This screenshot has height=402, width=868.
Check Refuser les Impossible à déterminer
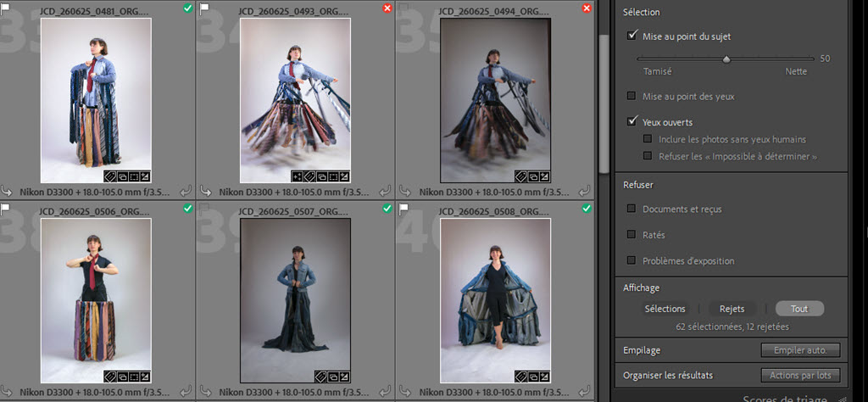647,156
